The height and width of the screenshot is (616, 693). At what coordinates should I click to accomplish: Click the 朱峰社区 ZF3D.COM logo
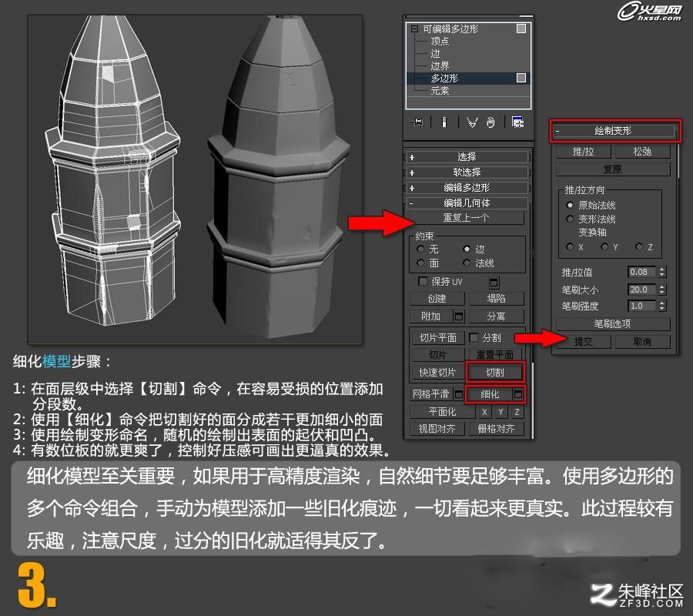(x=638, y=594)
